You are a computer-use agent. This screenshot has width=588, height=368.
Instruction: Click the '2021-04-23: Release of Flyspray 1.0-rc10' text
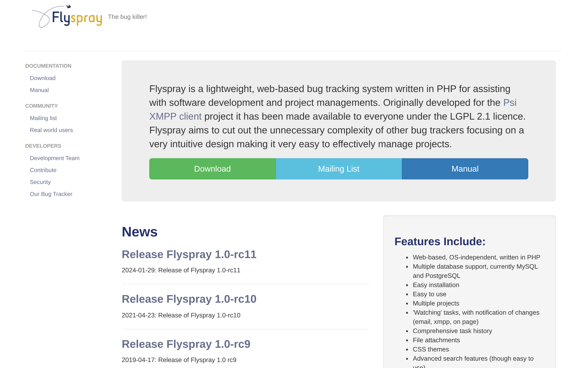[181, 315]
